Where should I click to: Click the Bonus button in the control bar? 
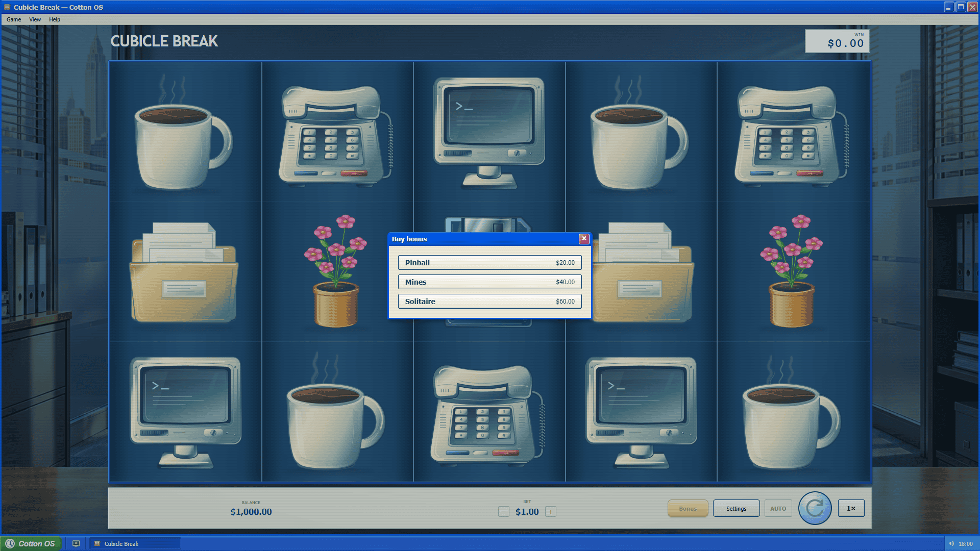[x=688, y=509]
